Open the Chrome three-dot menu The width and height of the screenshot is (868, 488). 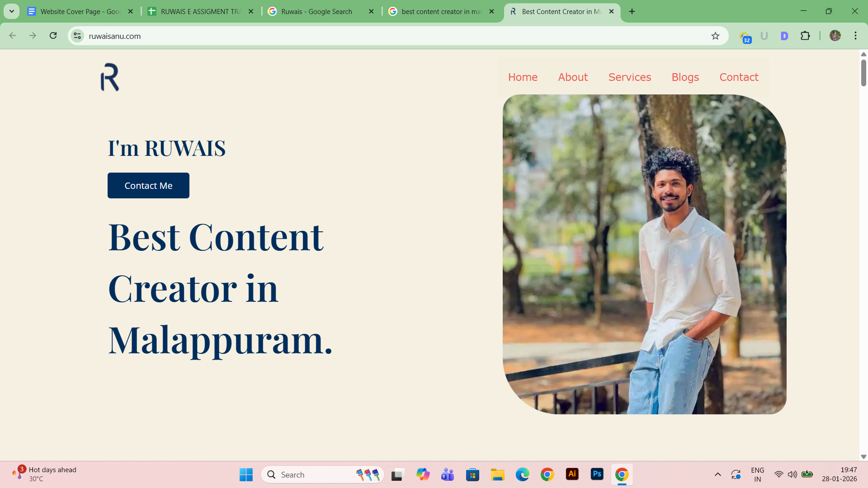(855, 36)
